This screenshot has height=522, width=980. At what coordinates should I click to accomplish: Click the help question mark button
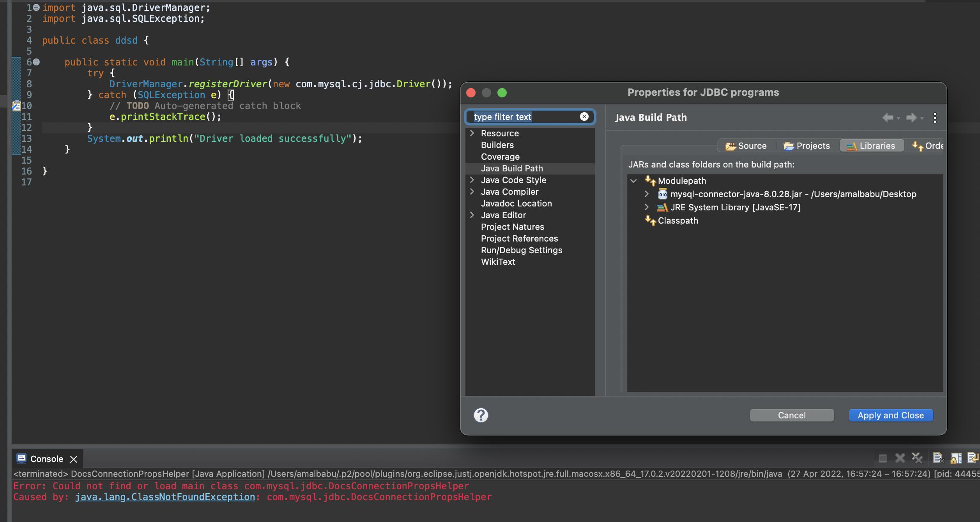point(481,415)
